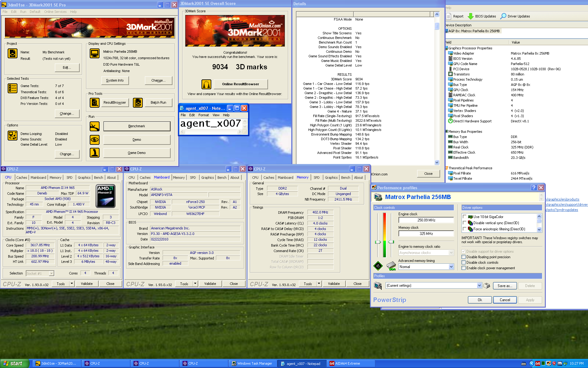This screenshot has width=588, height=368.
Task: Click Close button in Details window
Action: 428,174
